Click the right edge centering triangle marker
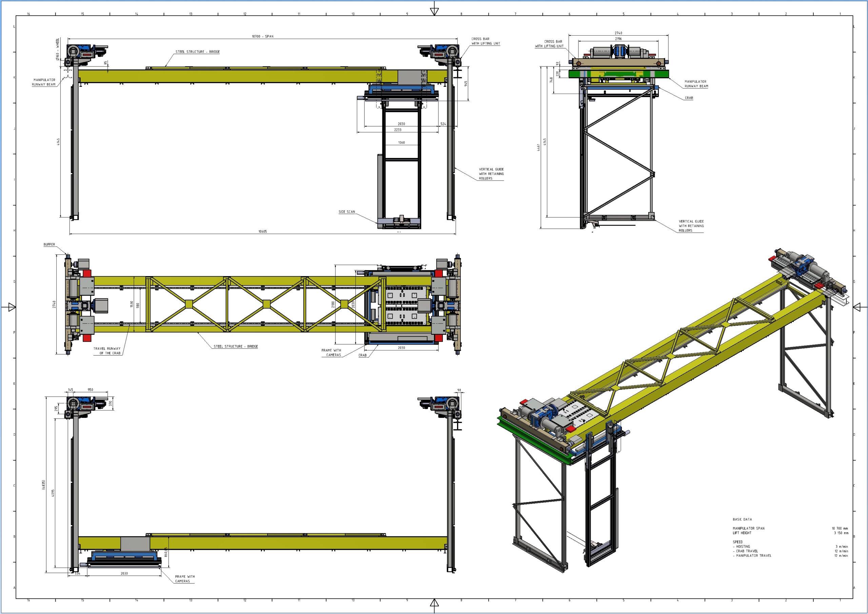Screen dimensions: 868x614 coord(857,307)
